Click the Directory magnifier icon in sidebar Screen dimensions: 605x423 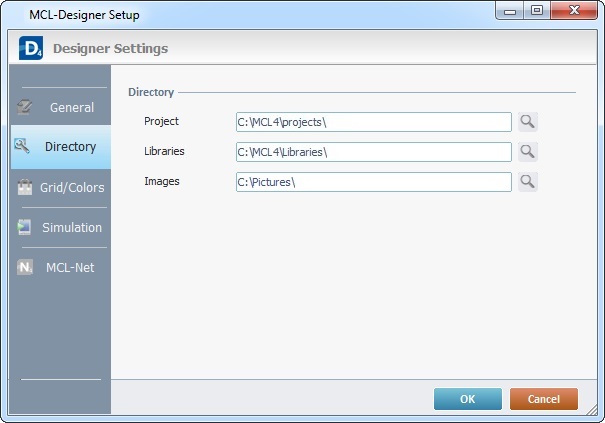23,146
